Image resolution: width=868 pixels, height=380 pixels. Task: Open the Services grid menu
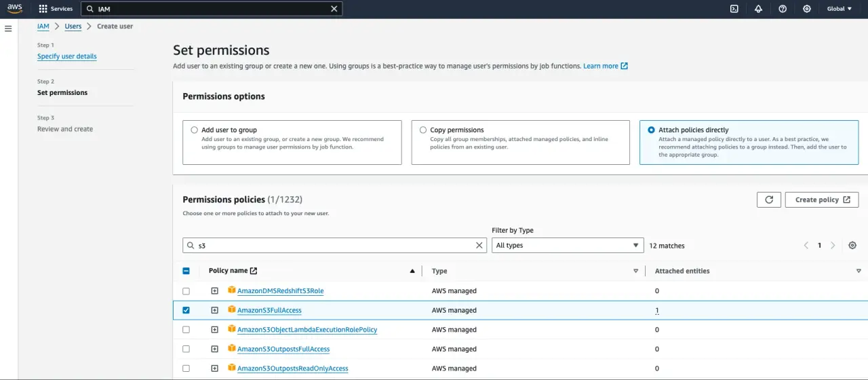pos(56,9)
